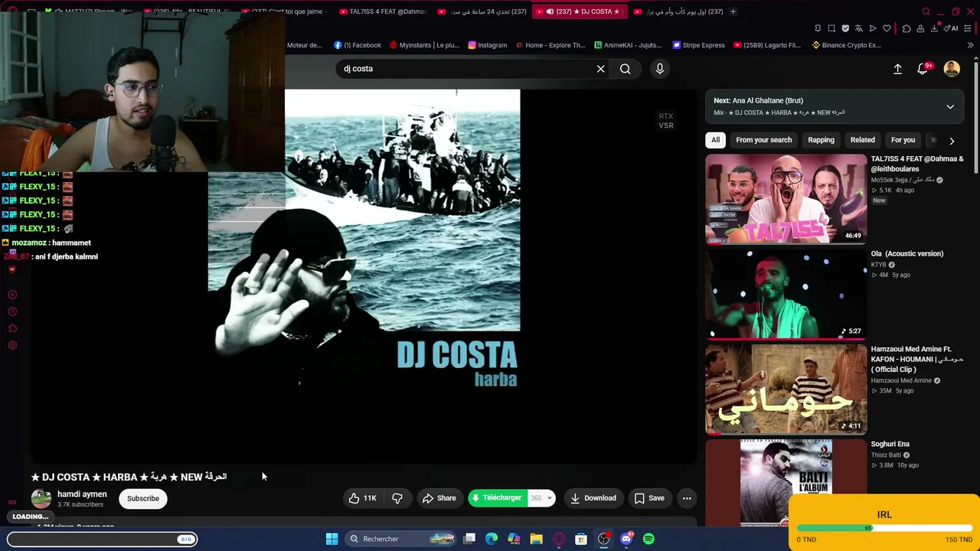The width and height of the screenshot is (980, 551).
Task: Open the Ola (Acoustic version) thumbnail
Action: click(x=786, y=294)
